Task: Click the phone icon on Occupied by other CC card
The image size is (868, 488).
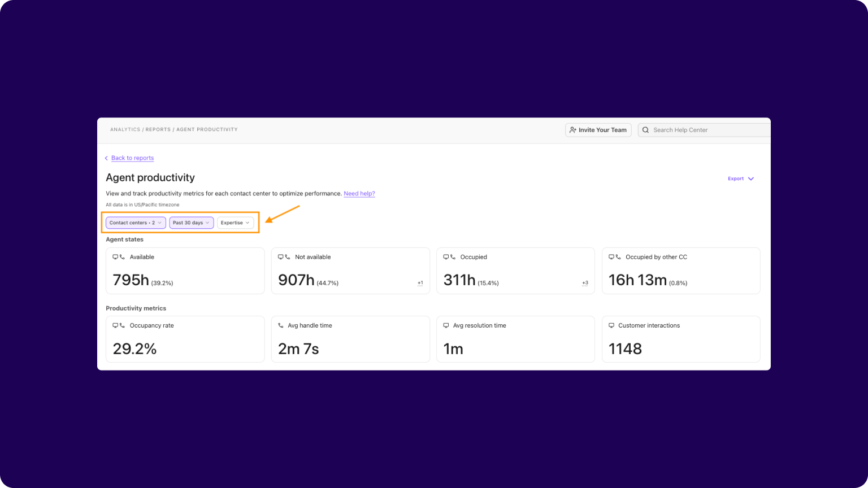Action: [618, 257]
